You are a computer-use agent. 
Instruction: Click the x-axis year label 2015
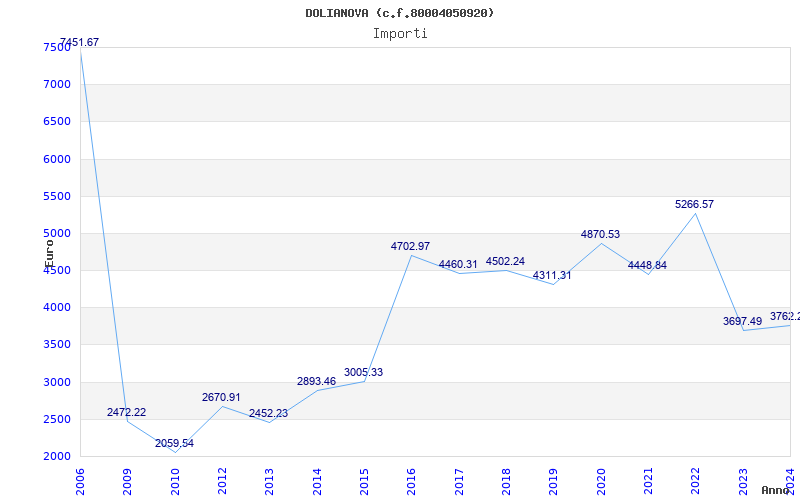point(364,482)
